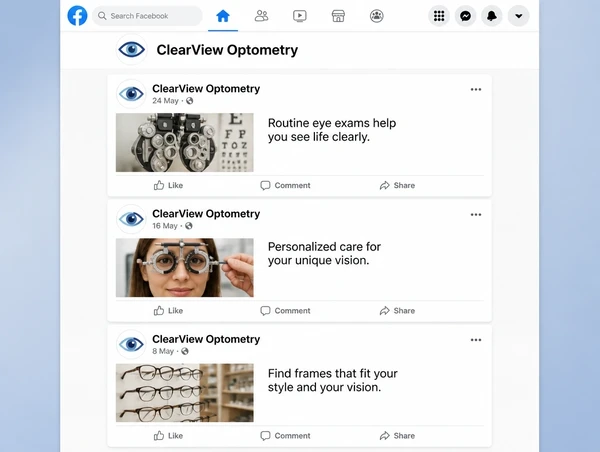The image size is (600, 452).
Task: Open the Marketplace tab
Action: click(338, 16)
